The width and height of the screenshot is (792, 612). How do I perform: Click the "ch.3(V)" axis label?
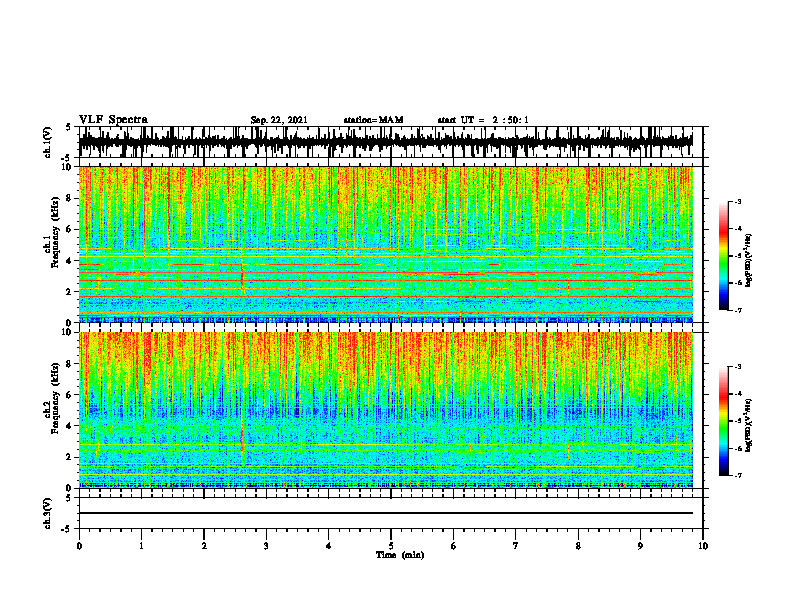point(48,513)
